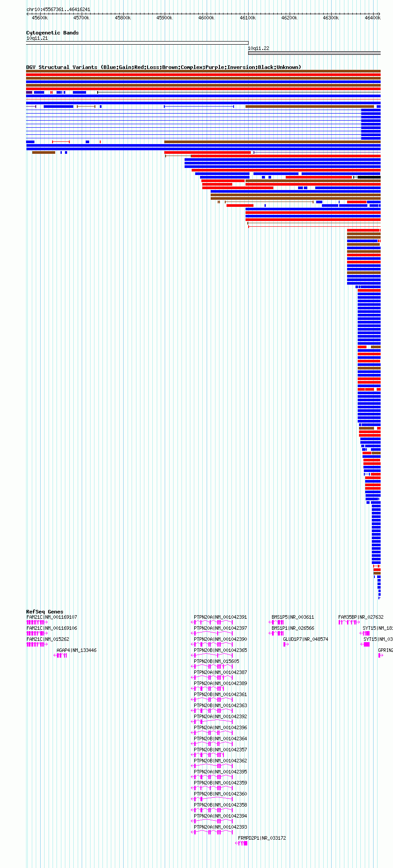Click the 46200k ruler tick label

pos(289,18)
